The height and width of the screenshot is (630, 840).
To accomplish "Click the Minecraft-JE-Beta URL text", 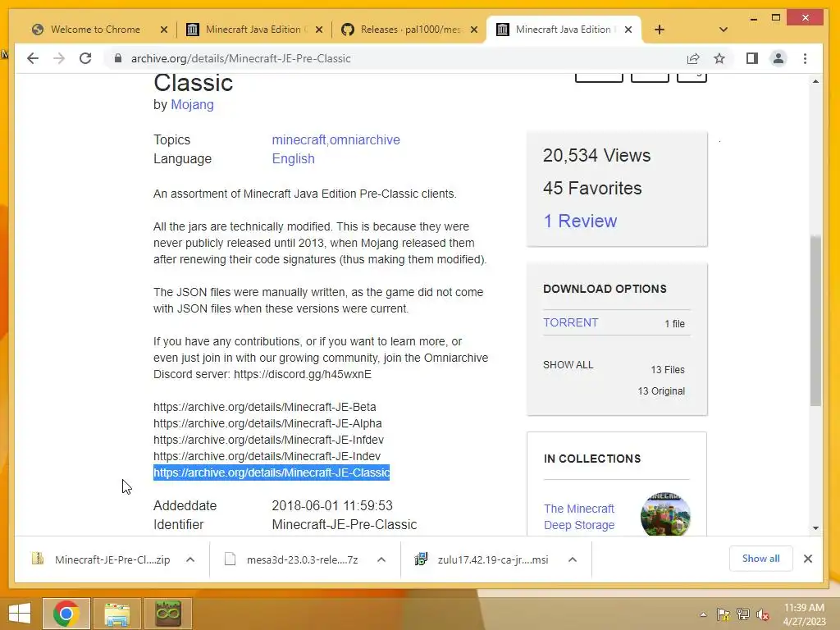I will click(265, 407).
